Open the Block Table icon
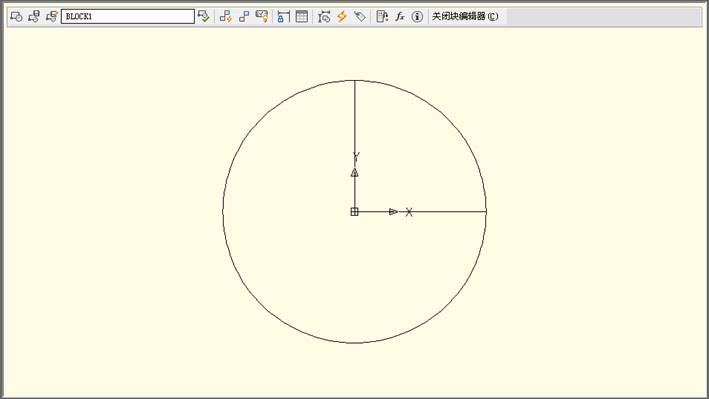Screen dimensions: 709x399 tap(302, 17)
